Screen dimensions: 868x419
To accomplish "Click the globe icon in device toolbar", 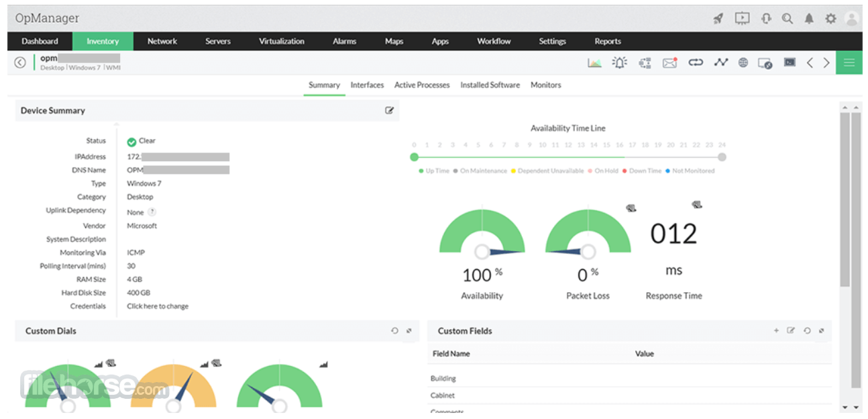I will tap(743, 62).
